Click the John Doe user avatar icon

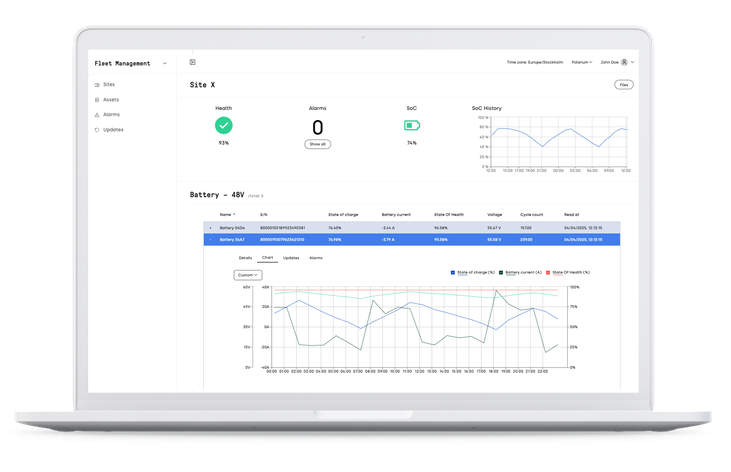(624, 62)
